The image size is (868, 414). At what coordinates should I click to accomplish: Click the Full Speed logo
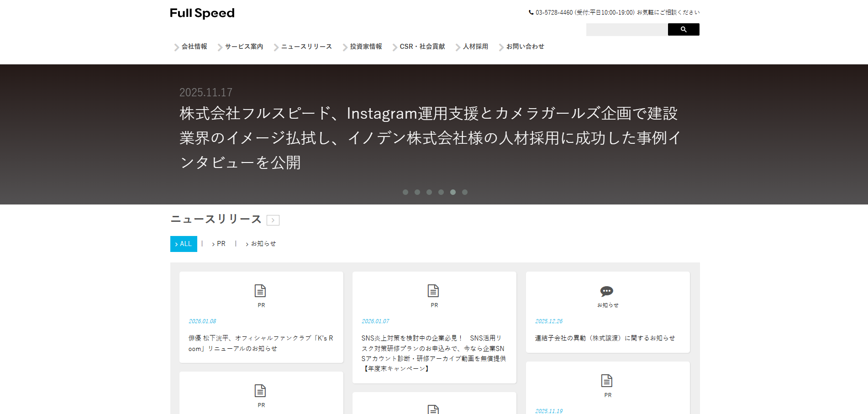(201, 13)
